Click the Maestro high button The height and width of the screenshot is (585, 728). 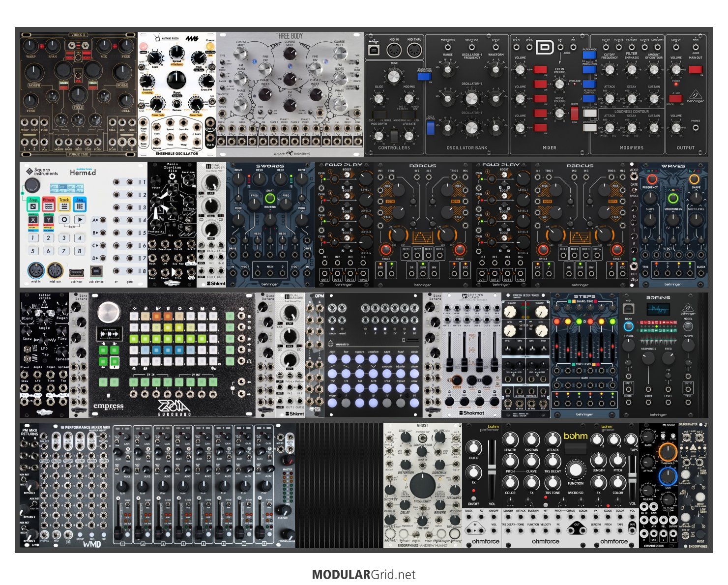[x=332, y=359]
